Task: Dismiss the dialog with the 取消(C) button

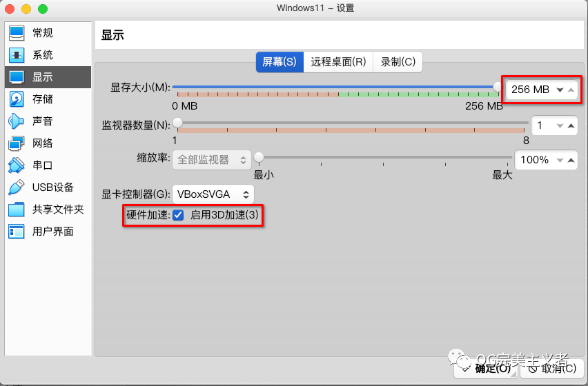Action: point(552,368)
